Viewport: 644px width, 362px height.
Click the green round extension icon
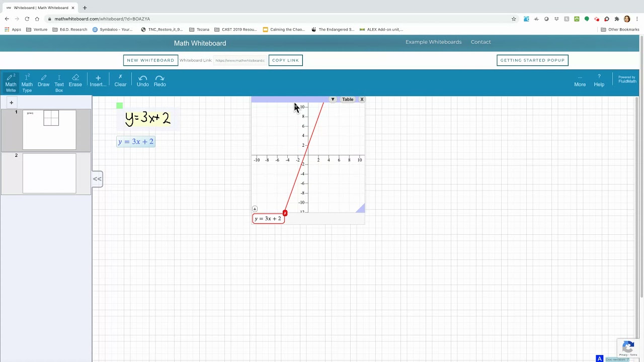[587, 19]
